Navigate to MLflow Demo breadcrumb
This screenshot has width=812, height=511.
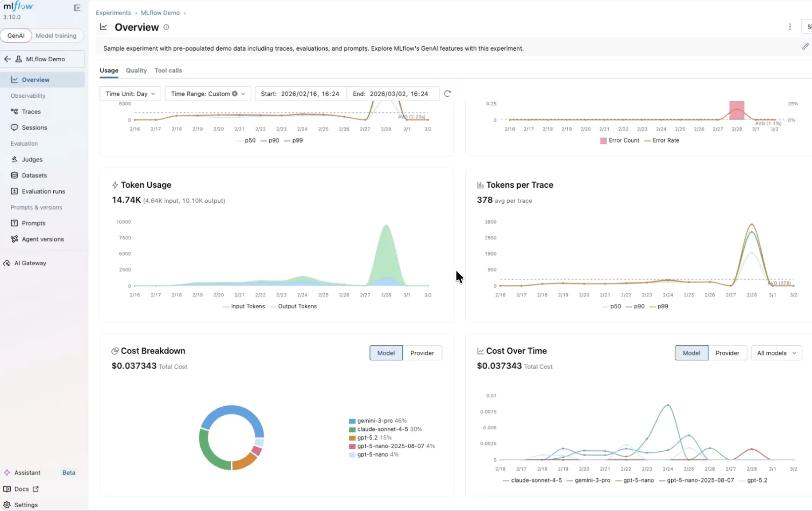click(160, 13)
